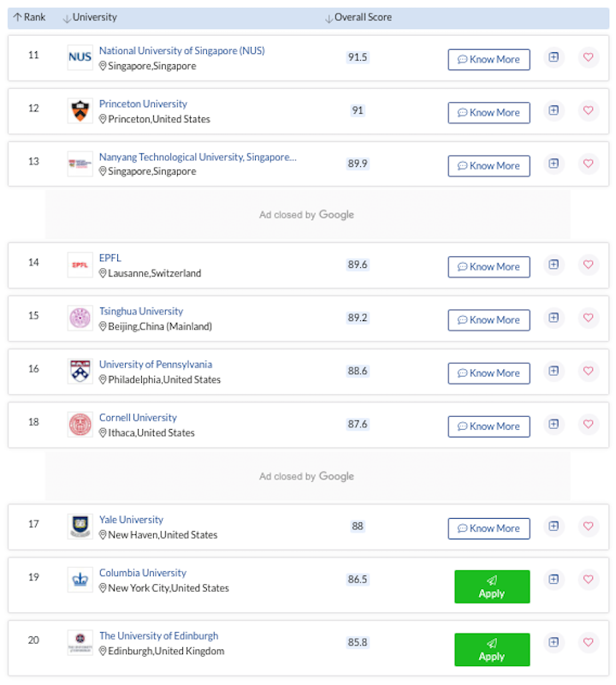Favorite Yale University with heart icon

coord(588,527)
